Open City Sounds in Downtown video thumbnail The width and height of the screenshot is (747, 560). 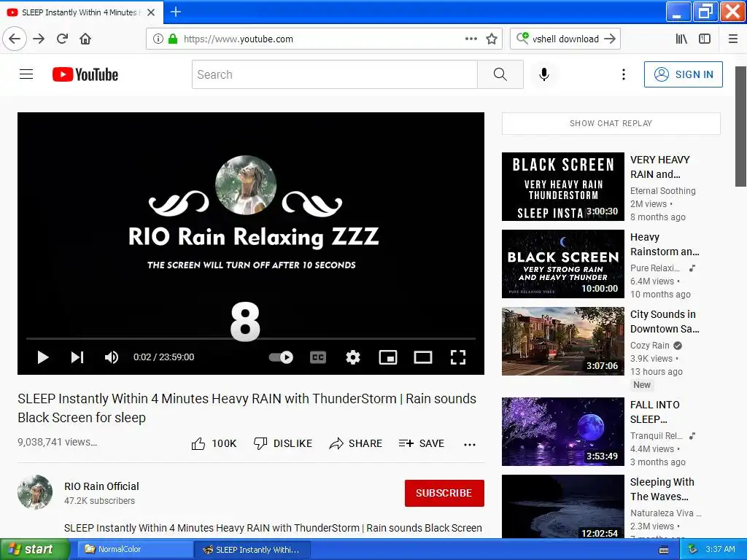[562, 341]
